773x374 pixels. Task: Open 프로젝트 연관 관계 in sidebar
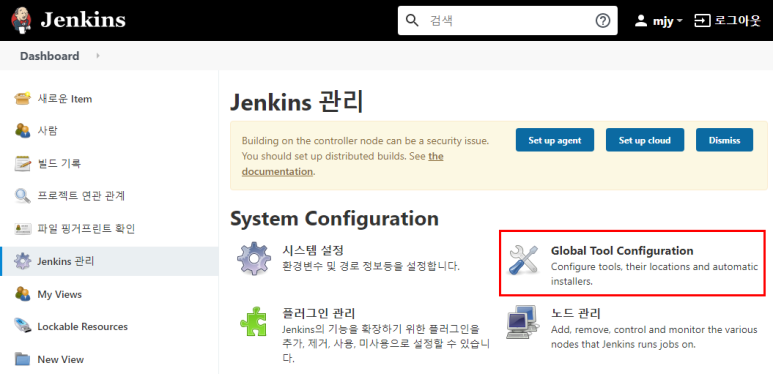[x=81, y=196]
